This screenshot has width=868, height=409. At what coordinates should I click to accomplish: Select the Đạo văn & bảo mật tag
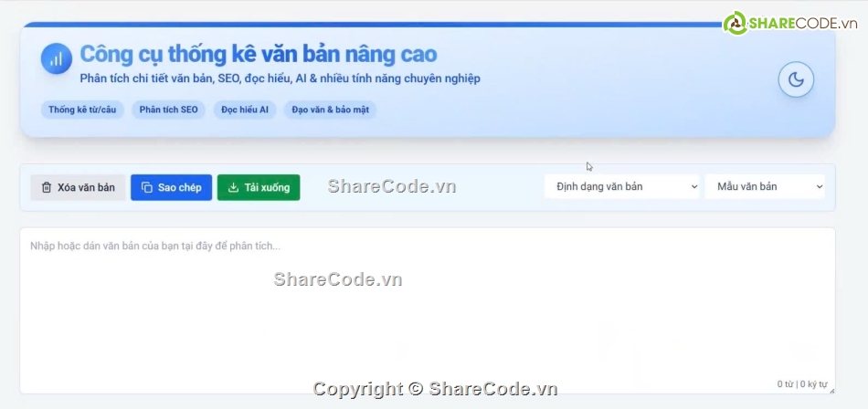tap(331, 110)
